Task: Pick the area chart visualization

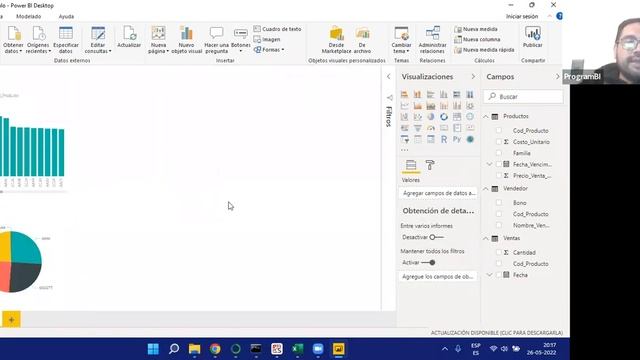Action: pyautogui.click(x=418, y=106)
